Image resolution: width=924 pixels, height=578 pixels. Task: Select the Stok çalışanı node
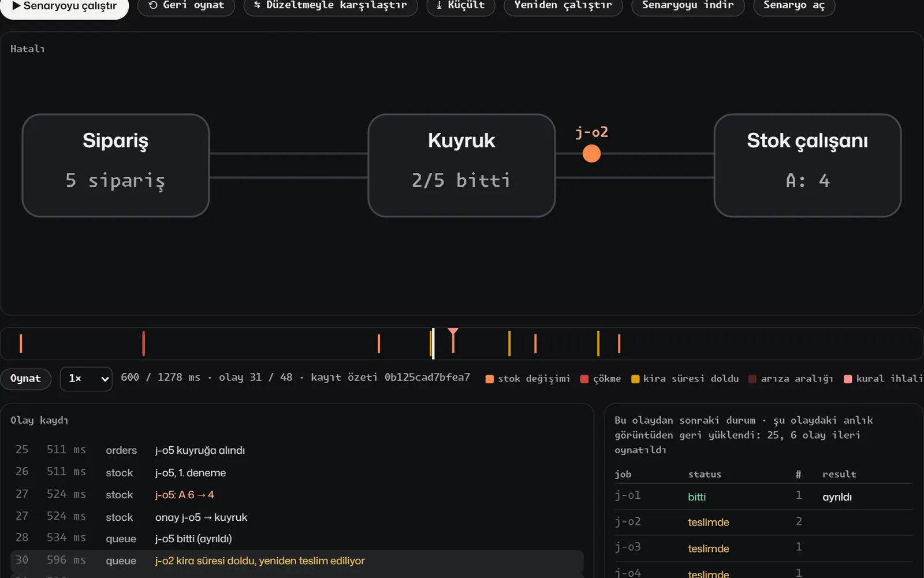(x=807, y=165)
